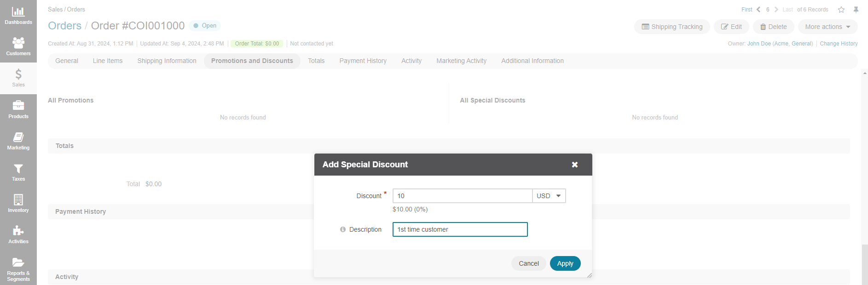
Task: Open the Change History link
Action: point(839,44)
